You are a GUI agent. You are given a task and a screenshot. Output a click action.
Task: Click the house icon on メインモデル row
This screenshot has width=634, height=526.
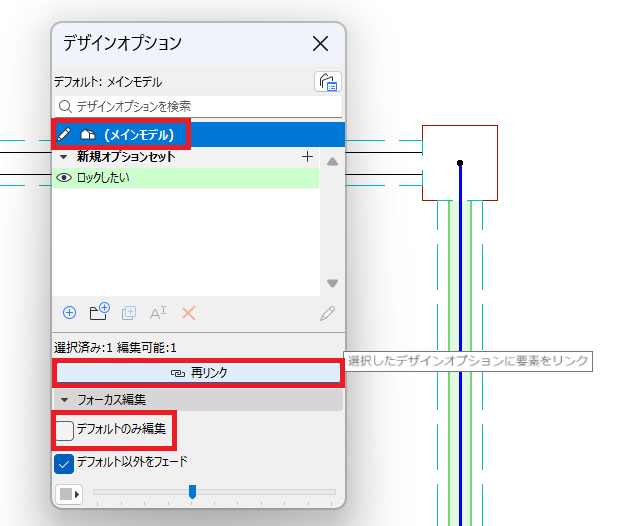pyautogui.click(x=87, y=134)
